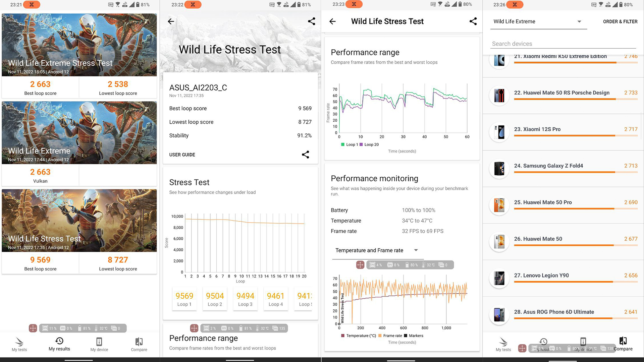Image resolution: width=644 pixels, height=362 pixels.
Task: Open My tests icon in first screen
Action: tap(19, 345)
